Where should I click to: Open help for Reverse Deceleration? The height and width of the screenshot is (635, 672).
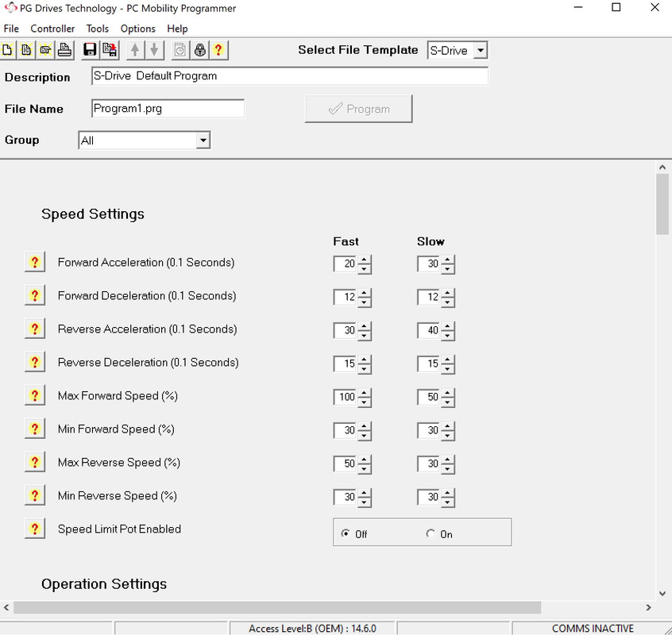35,362
